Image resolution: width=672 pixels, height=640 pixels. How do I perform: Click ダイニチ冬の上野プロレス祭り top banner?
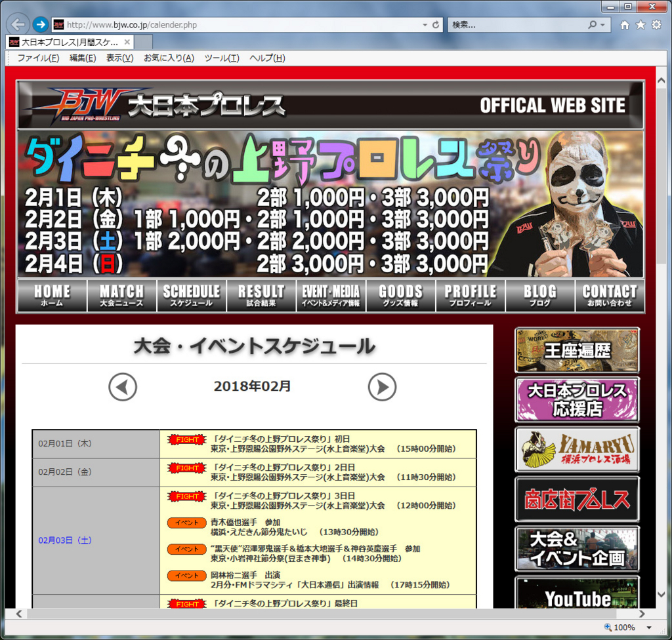[x=331, y=205]
